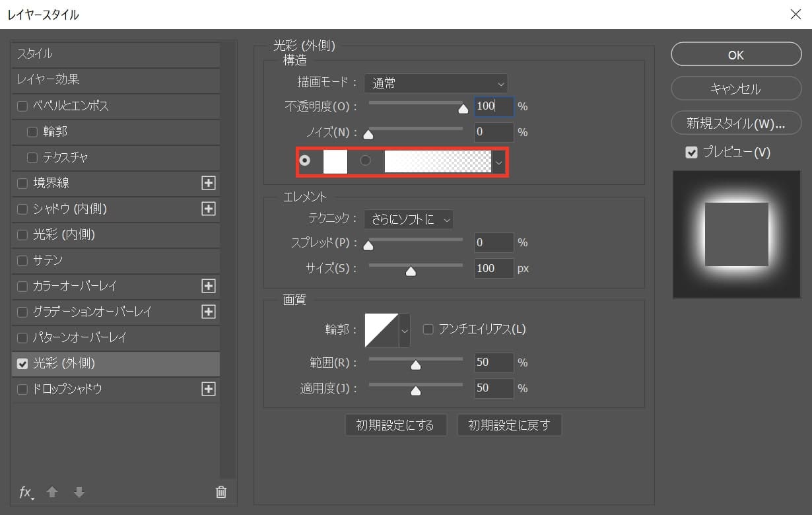
Task: Add another グラデーションオーバーレイ with plus icon
Action: pos(209,312)
